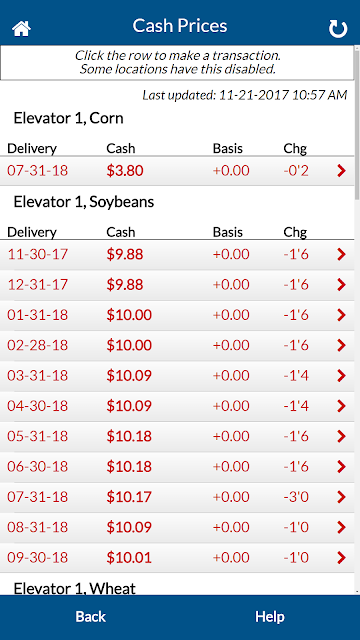Image resolution: width=360 pixels, height=640 pixels.
Task: Tap chevron arrow for Soybeans 11-30-17 delivery
Action: [341, 254]
